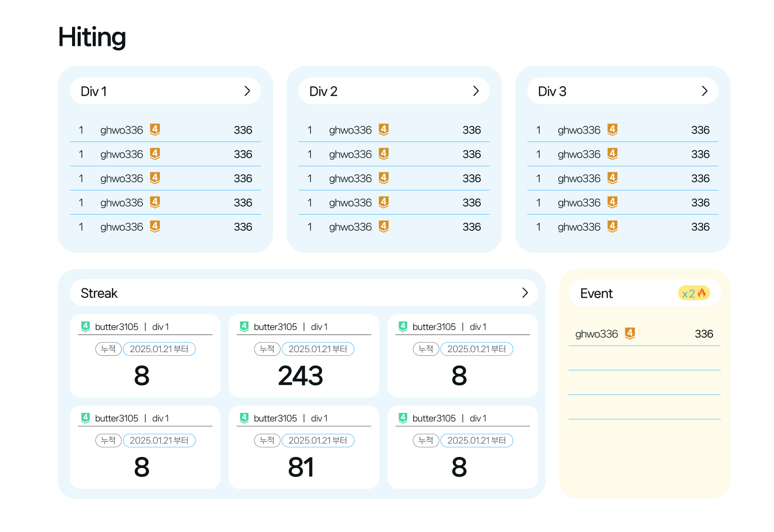Click orange rank badge in Div 3 third row
The height and width of the screenshot is (532, 774).
[613, 178]
